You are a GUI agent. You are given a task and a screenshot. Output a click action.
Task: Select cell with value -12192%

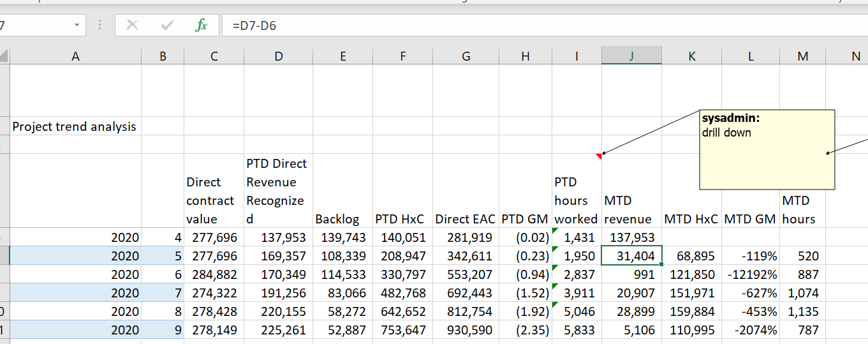coord(751,274)
